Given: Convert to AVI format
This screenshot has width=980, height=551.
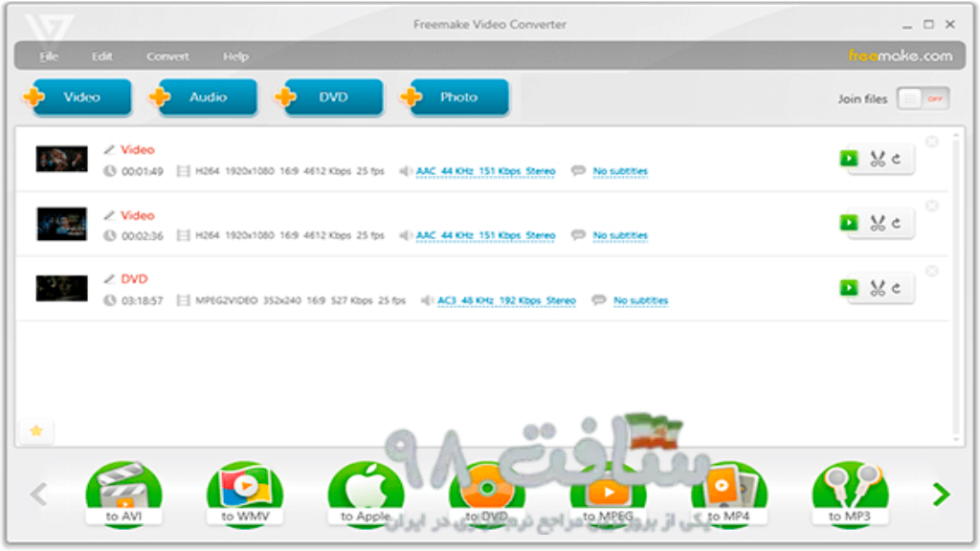Looking at the screenshot, I should coord(123,495).
